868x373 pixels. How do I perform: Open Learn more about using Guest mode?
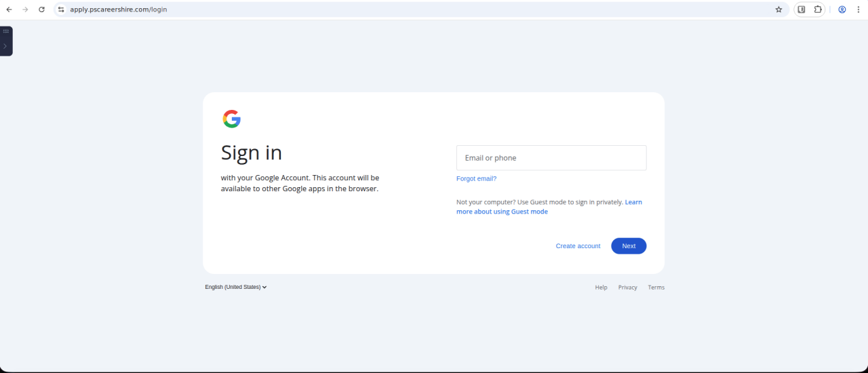tap(502, 212)
